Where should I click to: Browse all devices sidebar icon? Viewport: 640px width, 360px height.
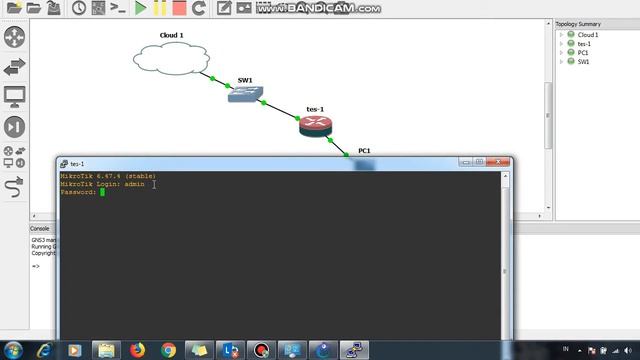coord(15,157)
